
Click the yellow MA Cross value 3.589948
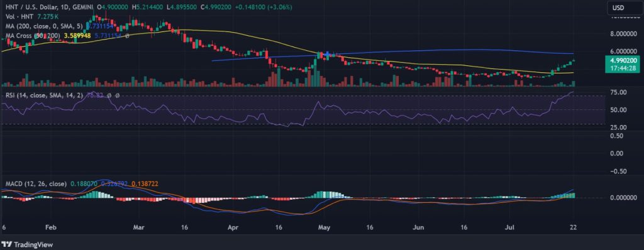point(78,35)
